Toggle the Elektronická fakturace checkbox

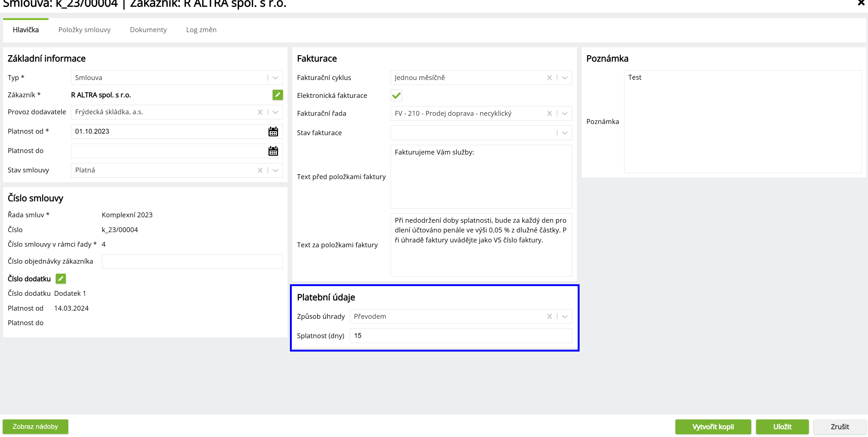click(x=396, y=96)
